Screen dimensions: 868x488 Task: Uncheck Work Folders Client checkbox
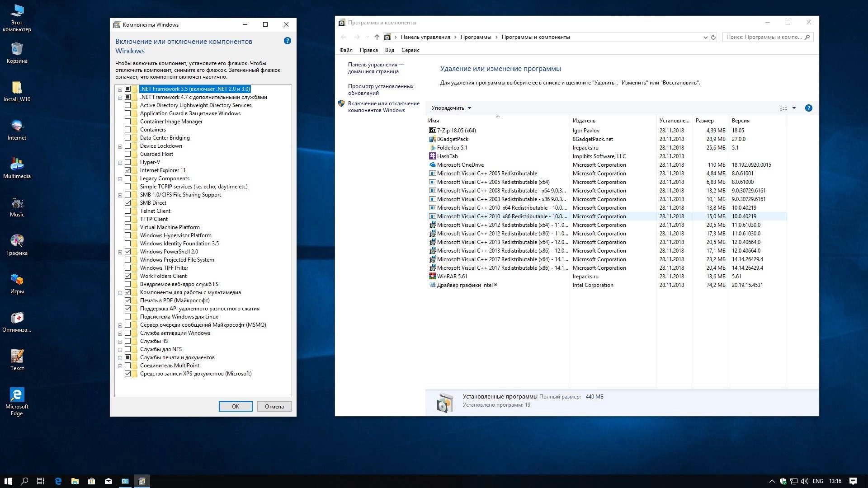127,276
